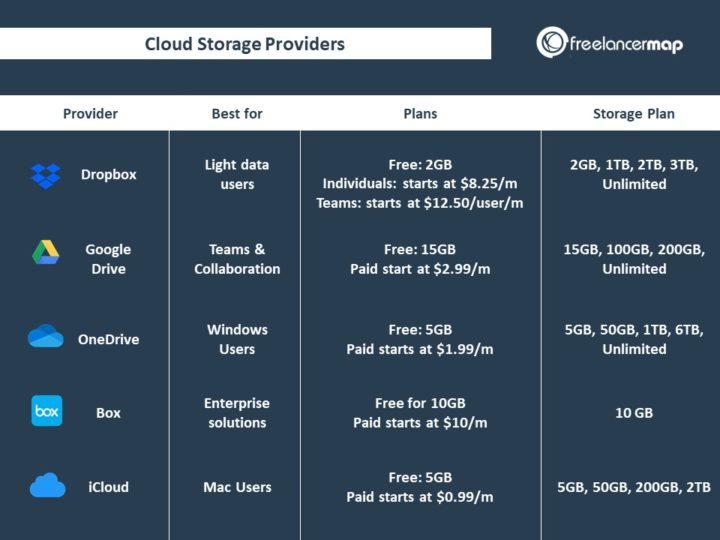Click the Dropbox logo icon
This screenshot has width=720, height=540.
pos(45,175)
